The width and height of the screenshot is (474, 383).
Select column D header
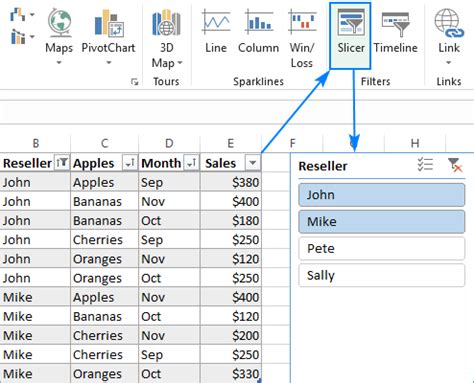click(x=169, y=143)
